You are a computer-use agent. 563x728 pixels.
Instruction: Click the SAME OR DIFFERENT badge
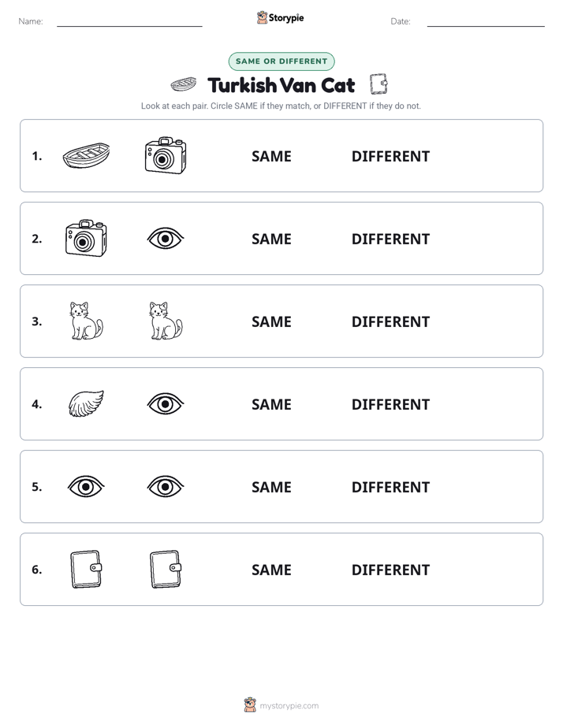[x=281, y=61]
